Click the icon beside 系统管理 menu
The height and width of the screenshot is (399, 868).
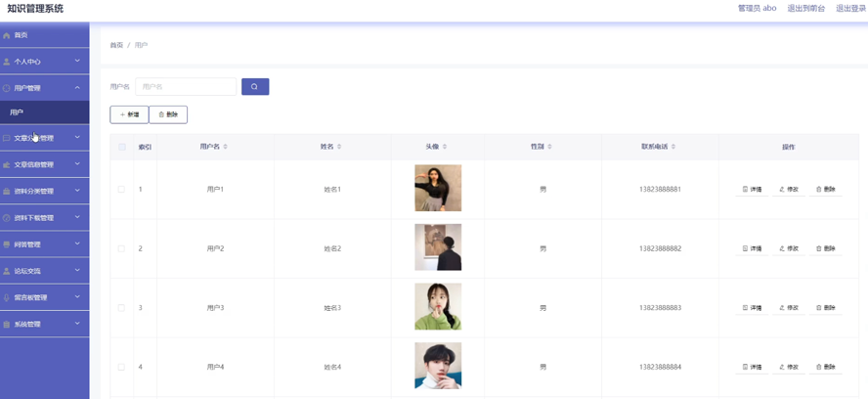pos(7,325)
